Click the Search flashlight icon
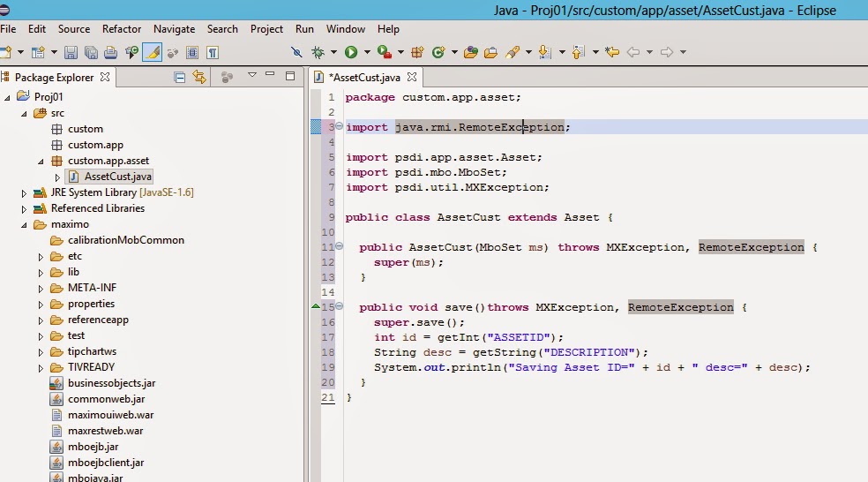 (513, 53)
